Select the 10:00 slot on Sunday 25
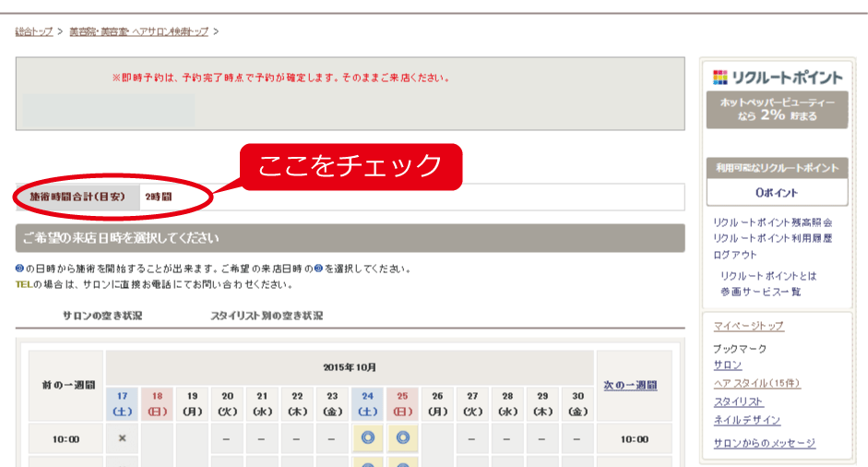 403,438
